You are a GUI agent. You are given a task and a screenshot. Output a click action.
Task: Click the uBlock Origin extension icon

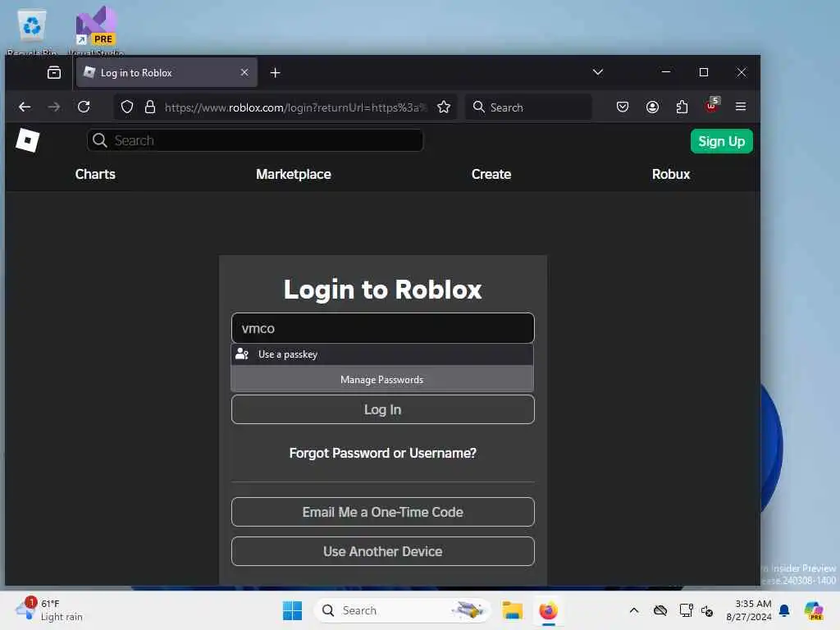click(711, 106)
